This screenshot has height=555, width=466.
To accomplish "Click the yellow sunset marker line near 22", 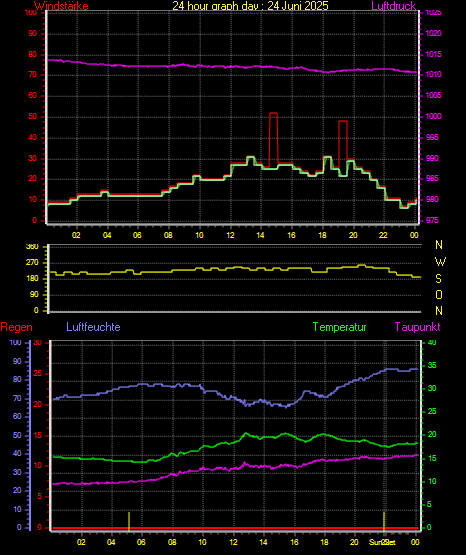I will pos(384,521).
